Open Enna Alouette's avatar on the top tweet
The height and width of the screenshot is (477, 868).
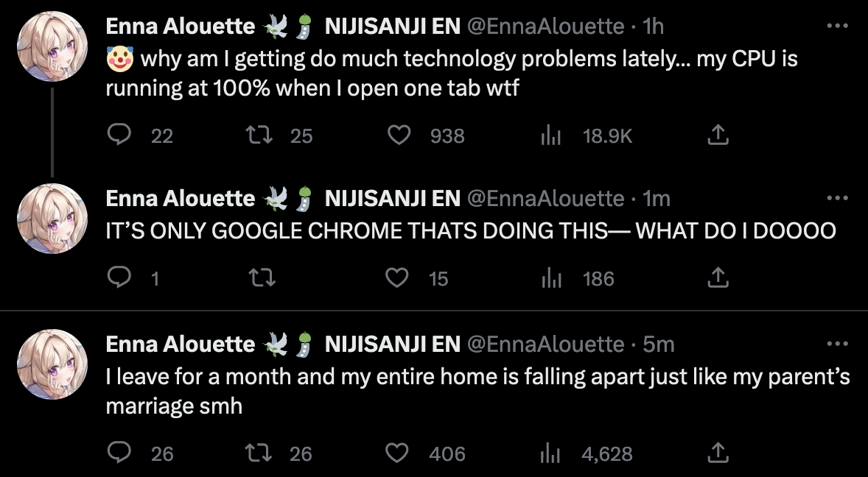[x=52, y=46]
